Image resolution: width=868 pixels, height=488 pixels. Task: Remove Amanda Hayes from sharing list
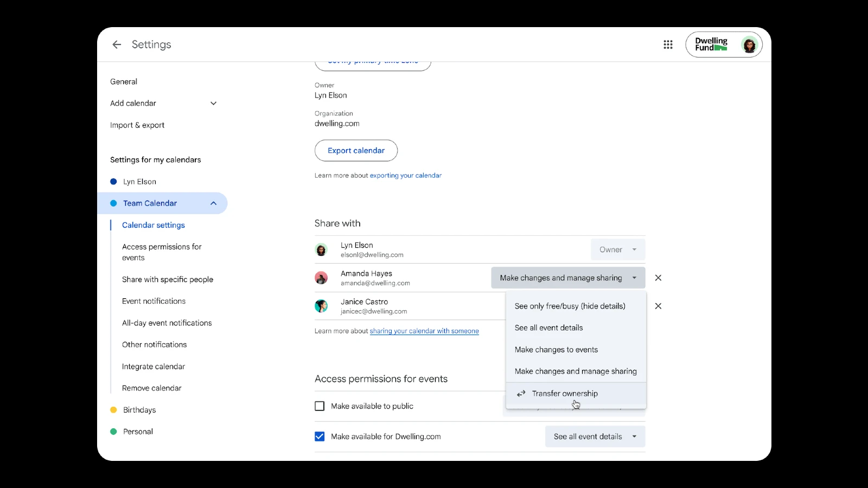click(658, 278)
